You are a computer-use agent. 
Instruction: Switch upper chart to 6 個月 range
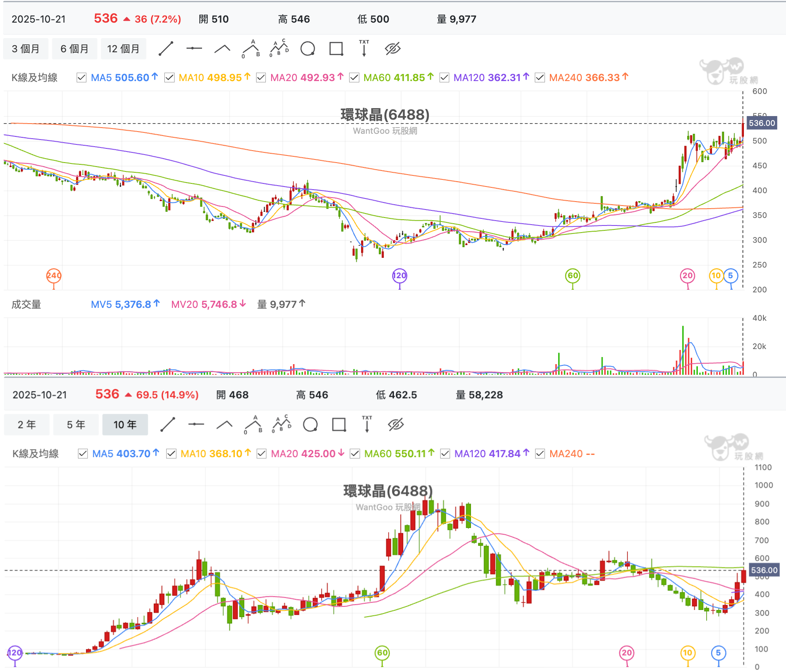74,49
